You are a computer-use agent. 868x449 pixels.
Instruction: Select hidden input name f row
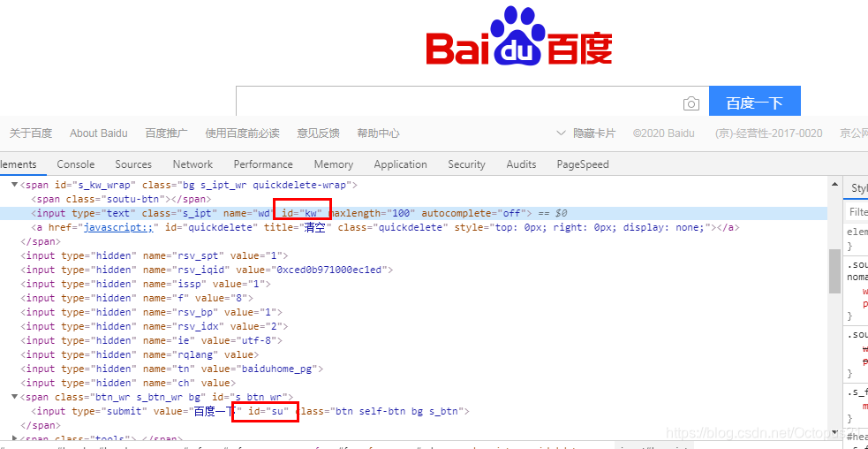point(413,298)
